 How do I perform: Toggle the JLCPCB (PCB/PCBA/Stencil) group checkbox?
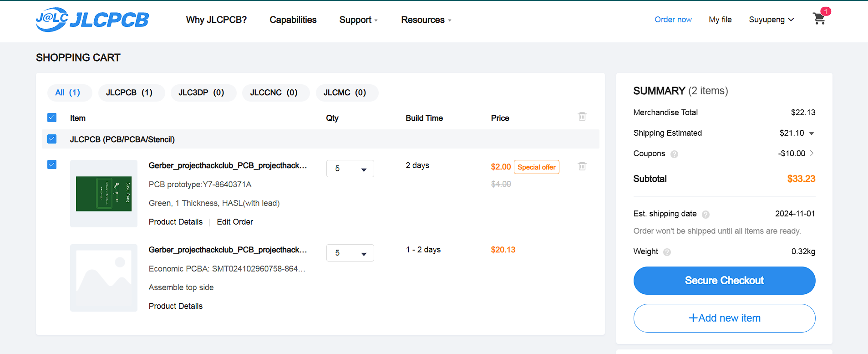tap(52, 139)
